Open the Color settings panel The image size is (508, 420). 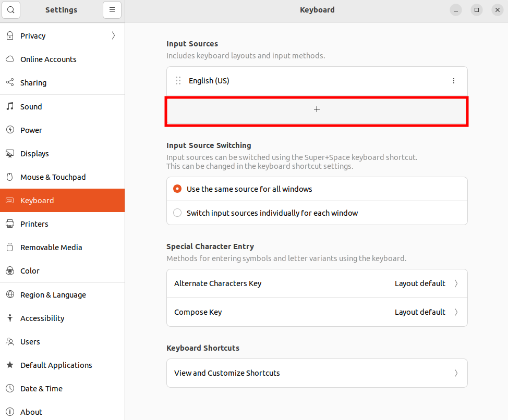coord(62,271)
